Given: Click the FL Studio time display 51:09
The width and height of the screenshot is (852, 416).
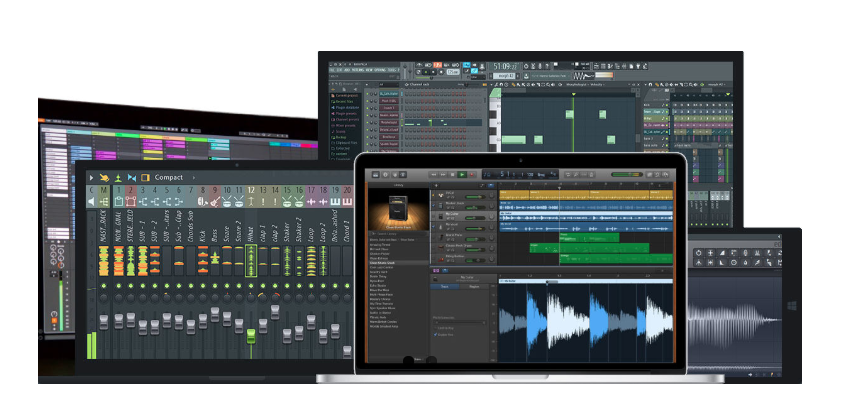Looking at the screenshot, I should point(505,66).
